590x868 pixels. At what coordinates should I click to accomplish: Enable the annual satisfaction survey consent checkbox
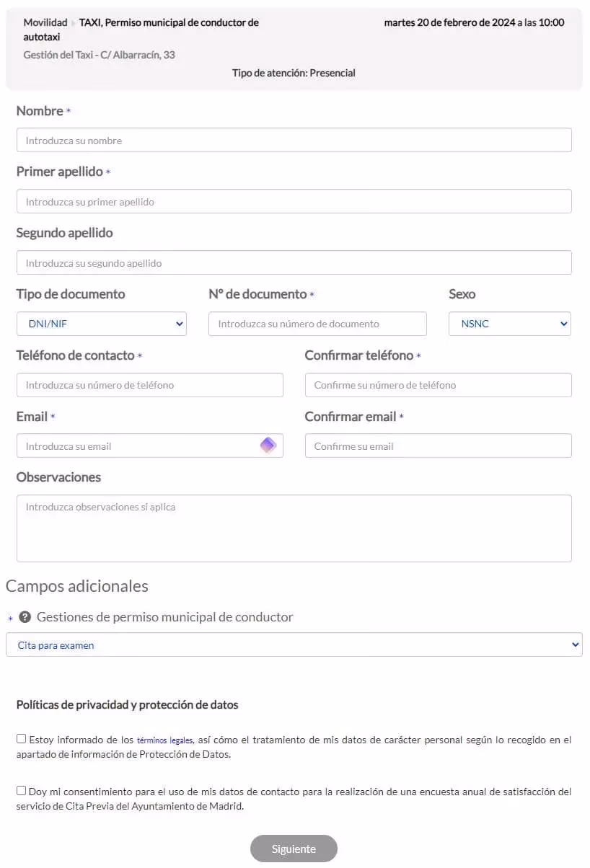click(21, 790)
